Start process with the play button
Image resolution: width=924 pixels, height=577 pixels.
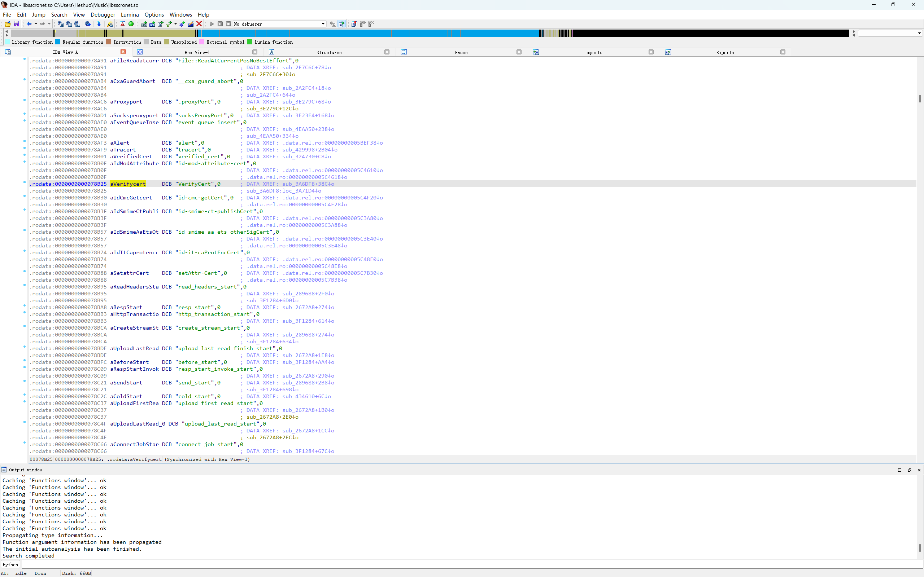[x=212, y=24]
